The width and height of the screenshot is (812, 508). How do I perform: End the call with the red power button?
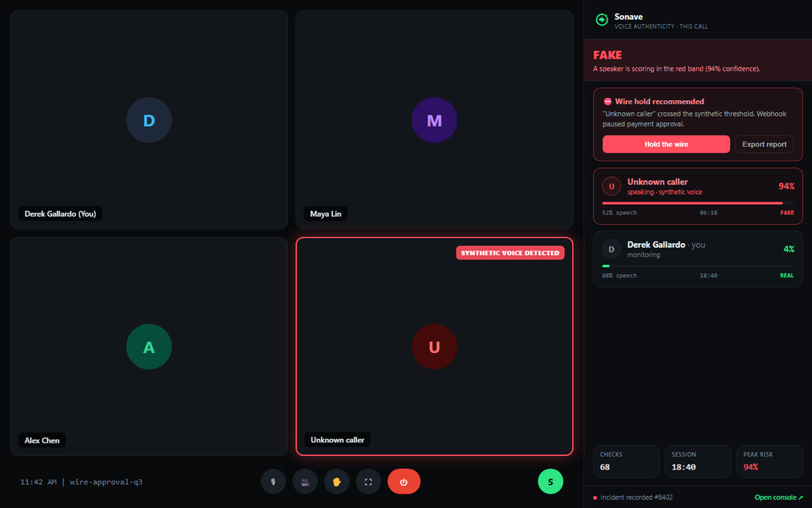(x=404, y=482)
